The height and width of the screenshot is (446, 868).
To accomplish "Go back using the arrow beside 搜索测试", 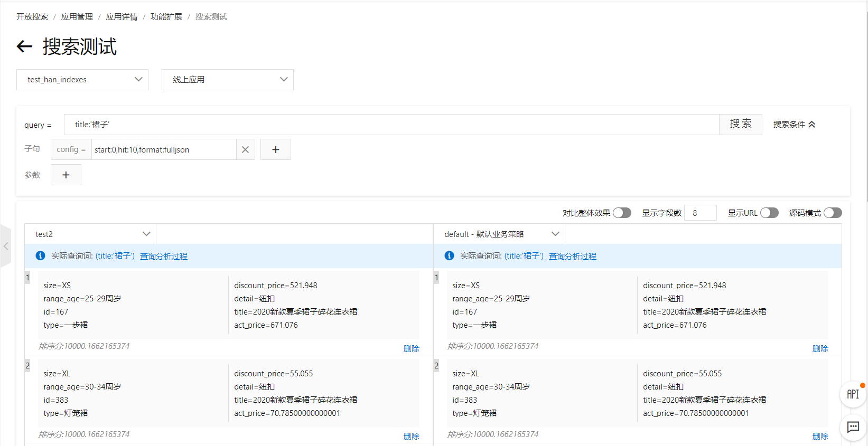I will coord(25,46).
